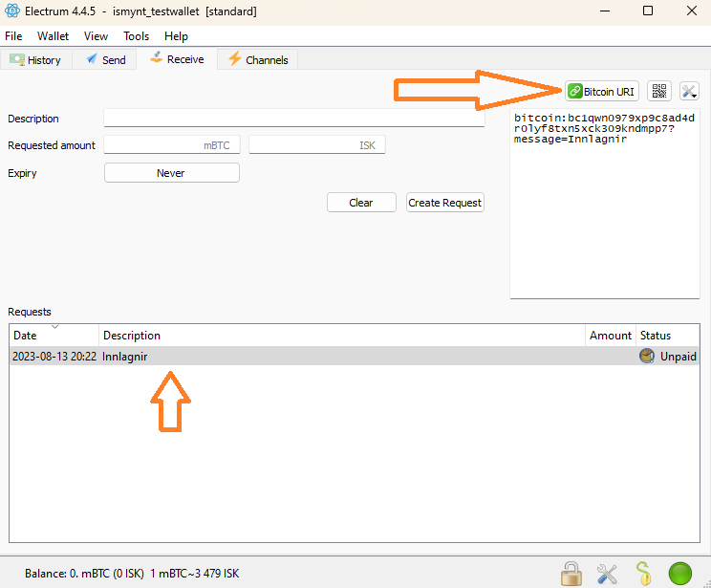Click the ISK fiat amount field
The width and height of the screenshot is (711, 588).
coord(317,145)
